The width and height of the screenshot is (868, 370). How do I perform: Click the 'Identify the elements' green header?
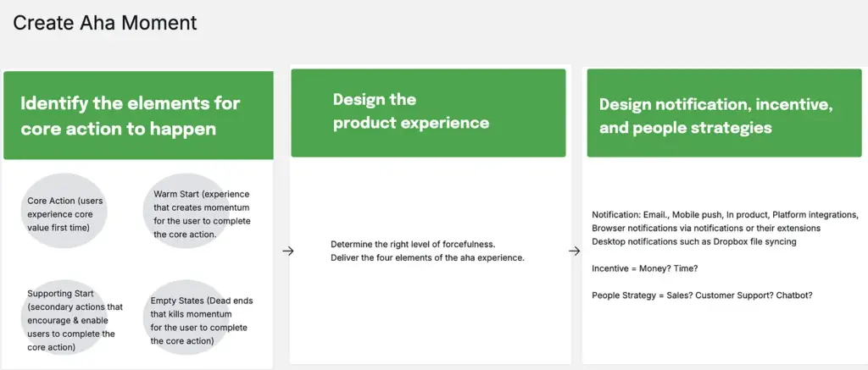(x=137, y=115)
